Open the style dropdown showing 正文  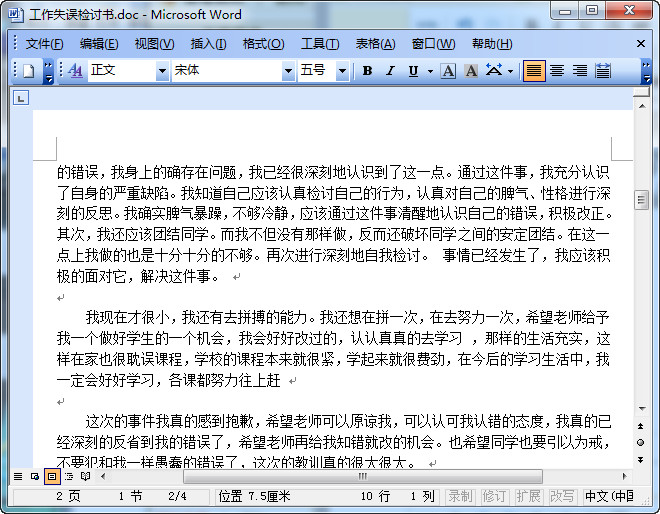click(x=162, y=71)
